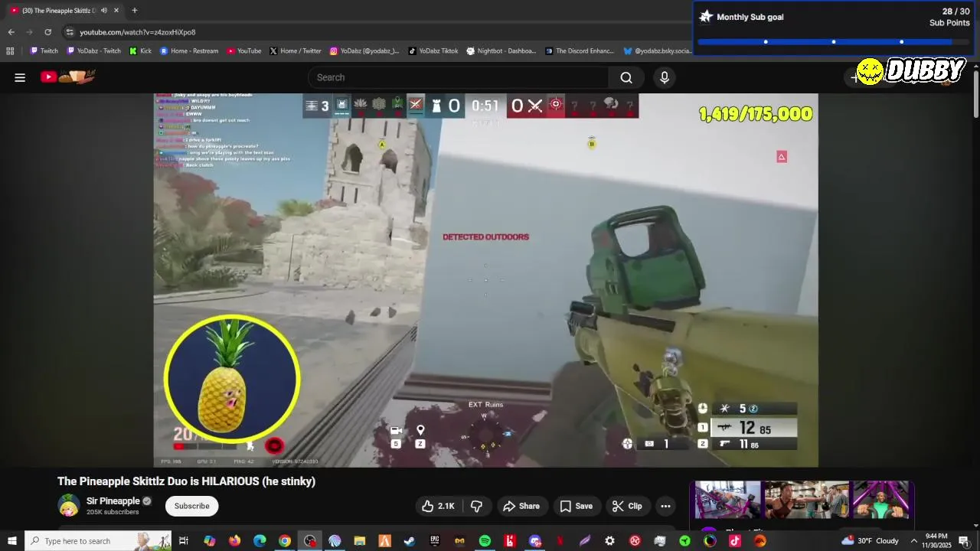Launch Microsoft Edge from the taskbar
980x551 pixels.
[x=260, y=541]
